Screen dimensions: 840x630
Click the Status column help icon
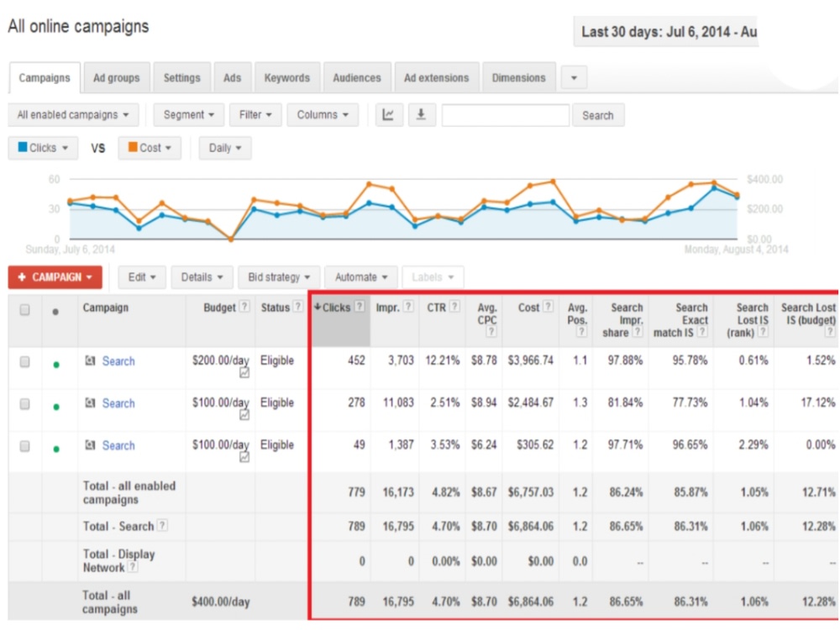click(x=298, y=307)
